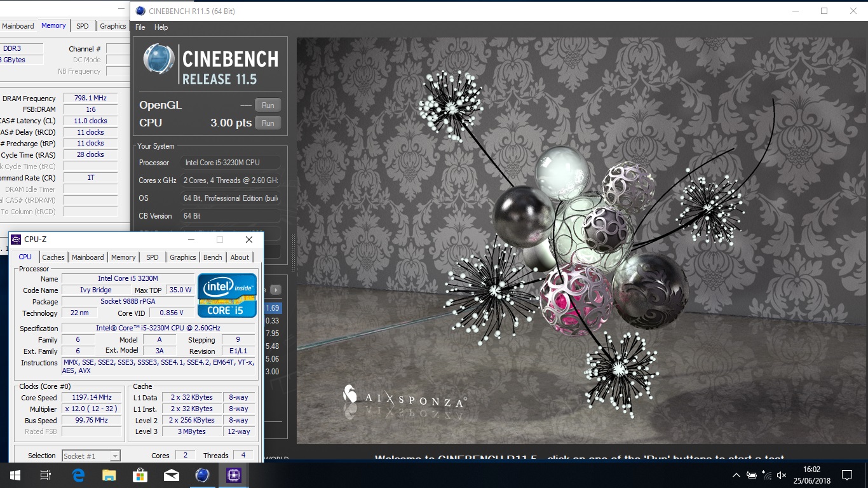Select the CPU tab in CPU-Z
Viewport: 868px width, 488px height.
pos(25,257)
